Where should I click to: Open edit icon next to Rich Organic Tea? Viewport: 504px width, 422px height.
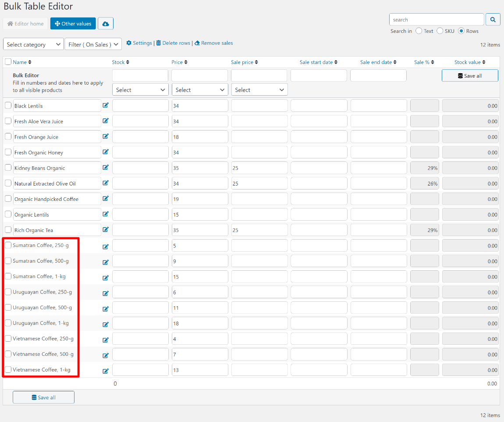[x=106, y=229]
